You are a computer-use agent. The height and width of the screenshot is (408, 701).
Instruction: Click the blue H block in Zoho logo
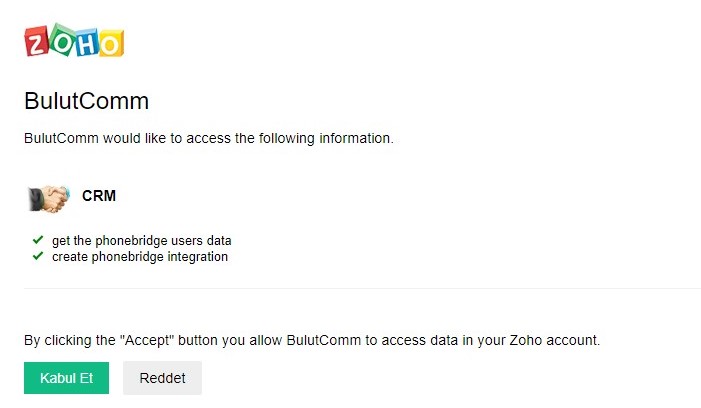86,43
